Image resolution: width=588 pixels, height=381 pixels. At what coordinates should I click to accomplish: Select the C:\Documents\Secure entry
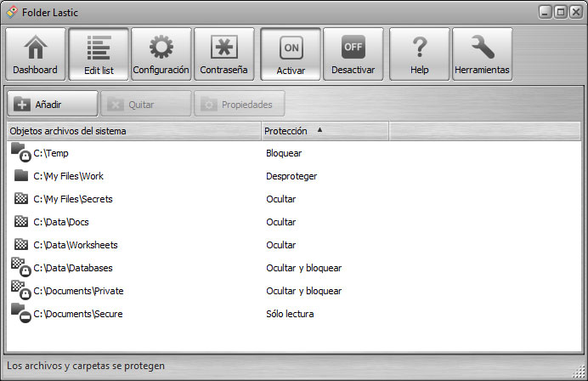pyautogui.click(x=78, y=314)
